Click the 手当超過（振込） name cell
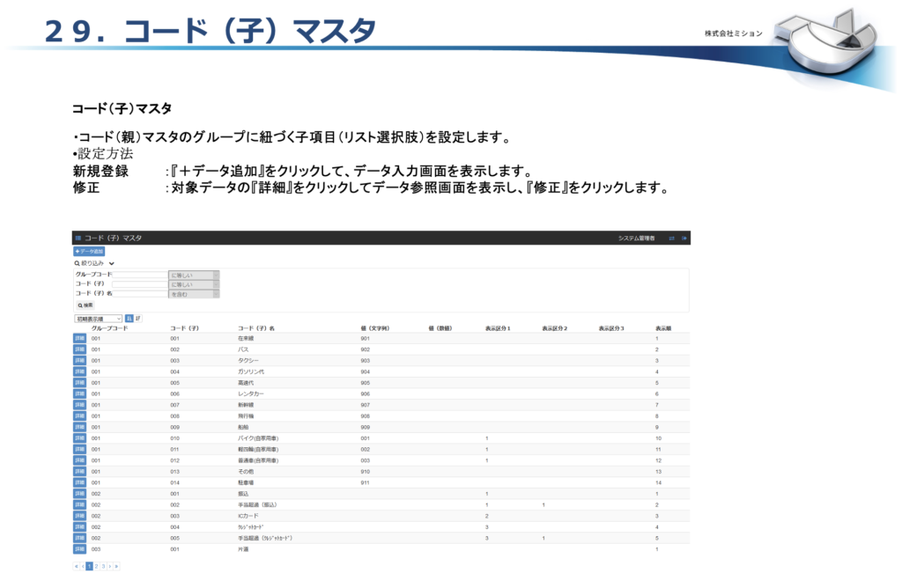The width and height of the screenshot is (902, 588). (x=258, y=504)
